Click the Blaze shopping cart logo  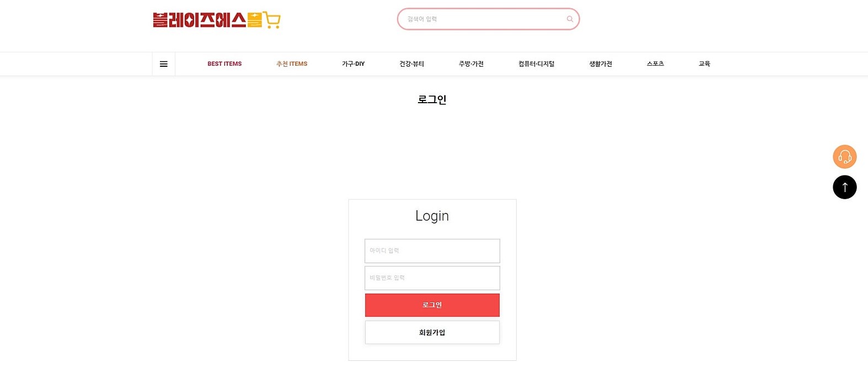(217, 20)
